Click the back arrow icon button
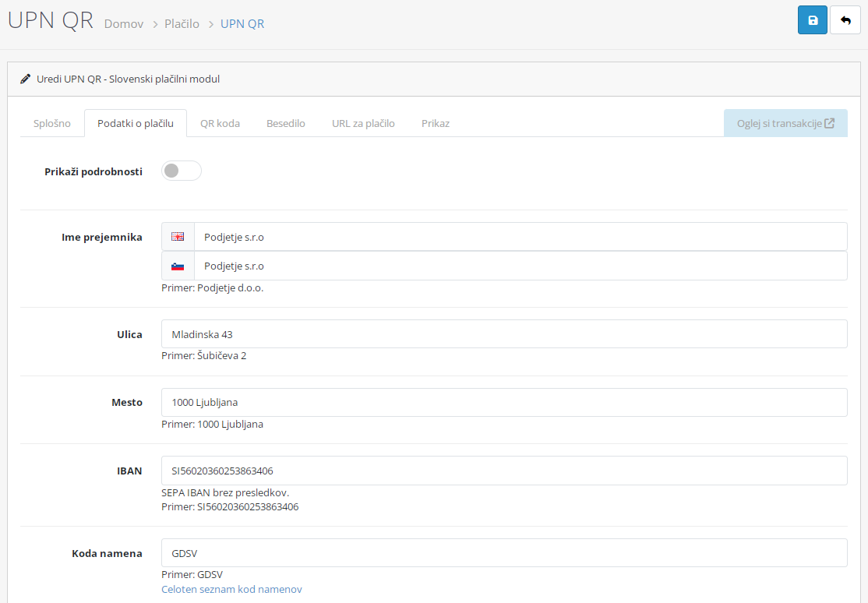The width and height of the screenshot is (868, 603). pyautogui.click(x=845, y=20)
